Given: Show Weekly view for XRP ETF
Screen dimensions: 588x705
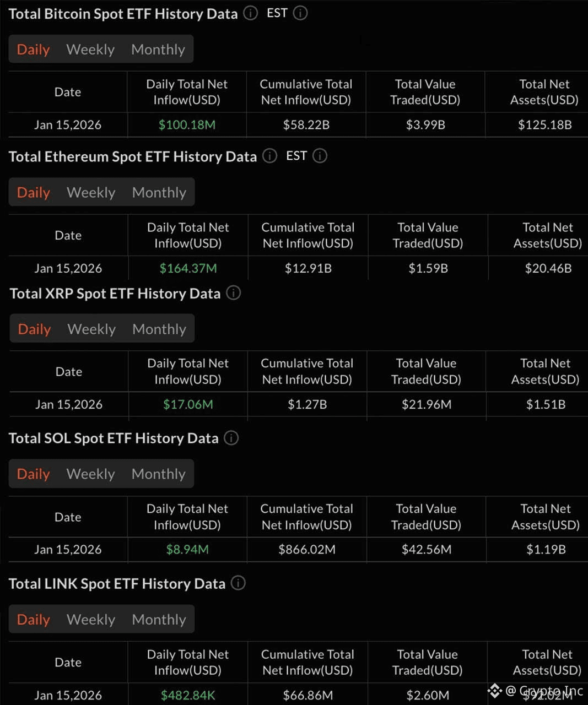Looking at the screenshot, I should [x=91, y=329].
